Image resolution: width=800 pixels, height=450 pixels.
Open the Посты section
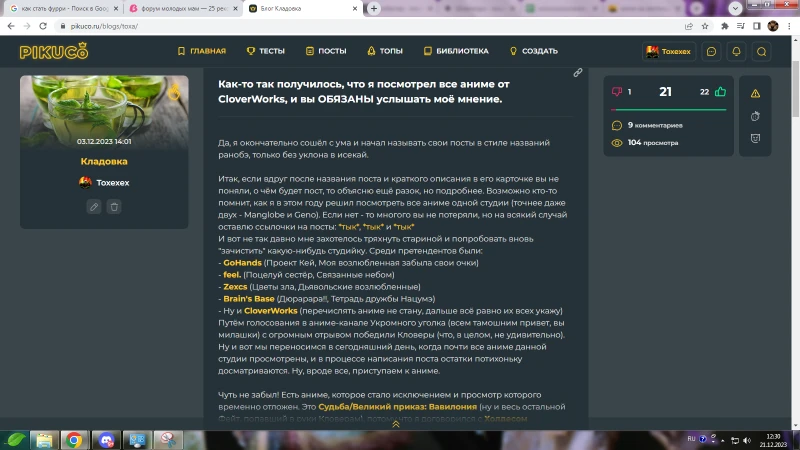point(326,51)
